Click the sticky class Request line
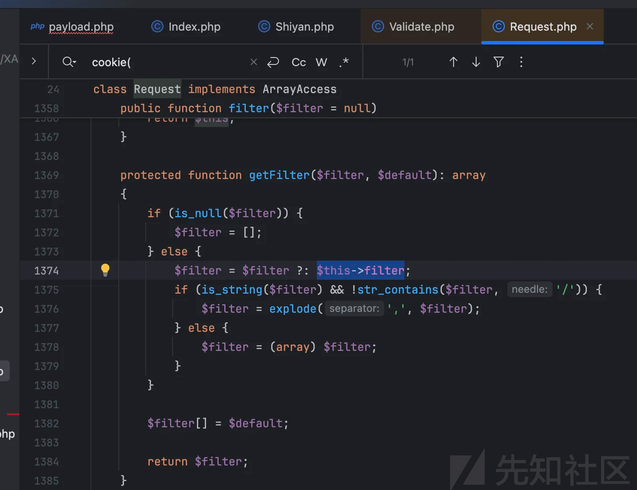 [214, 89]
